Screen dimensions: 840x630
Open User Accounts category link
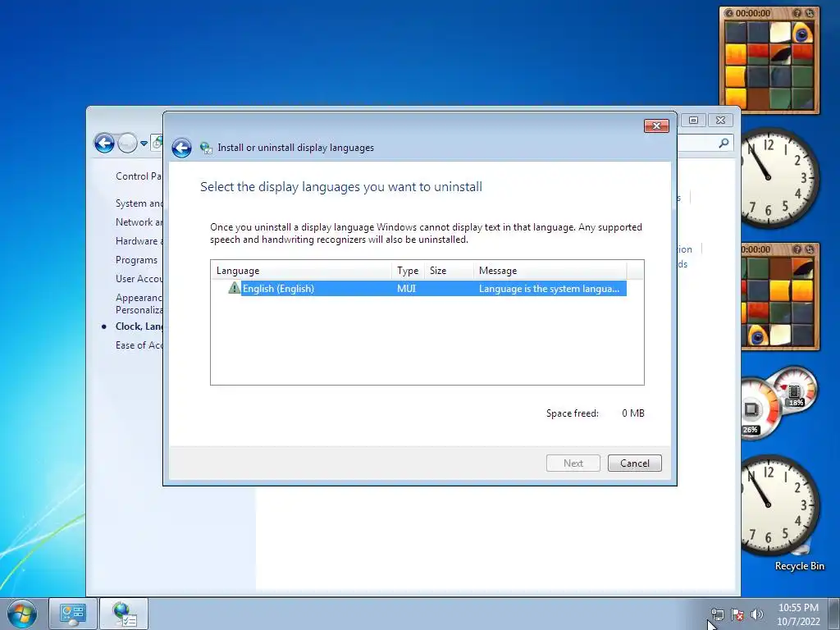(139, 279)
